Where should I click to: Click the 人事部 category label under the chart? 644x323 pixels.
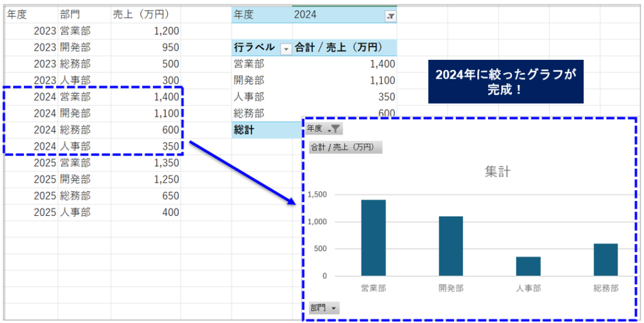pyautogui.click(x=528, y=288)
